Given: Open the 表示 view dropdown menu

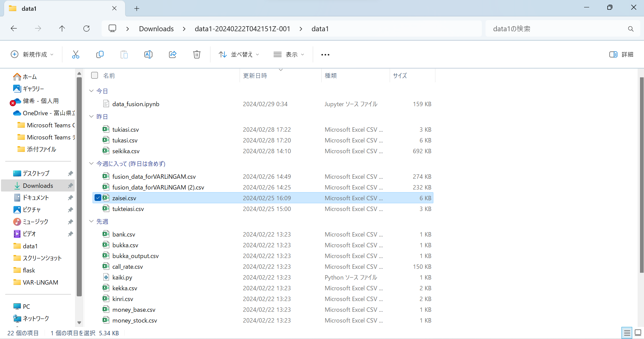Looking at the screenshot, I should tap(289, 54).
